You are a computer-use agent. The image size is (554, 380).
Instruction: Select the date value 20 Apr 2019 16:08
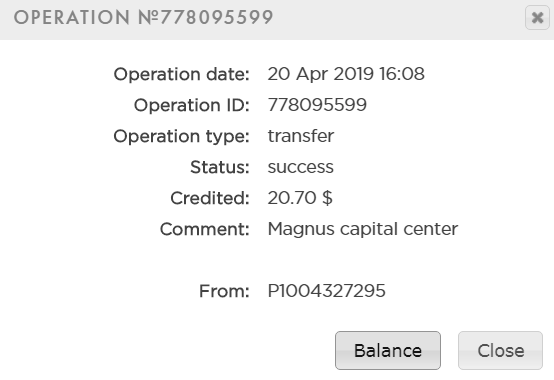point(346,74)
